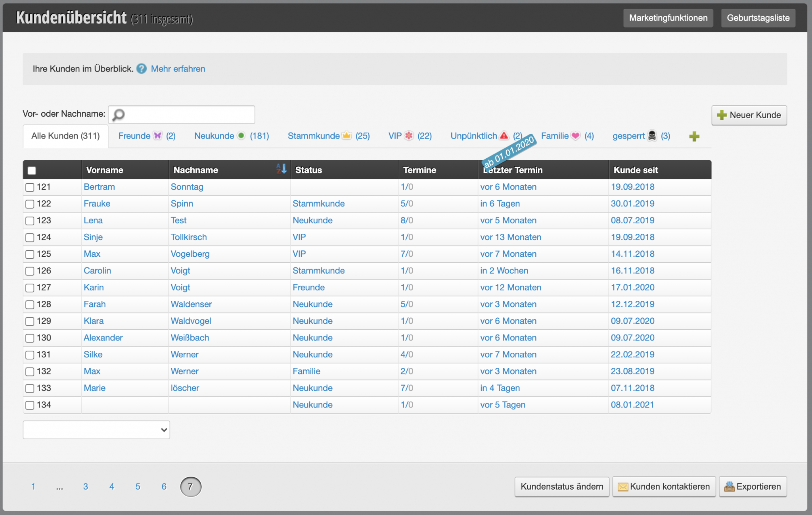
Task: Click the blue help question mark icon
Action: click(142, 69)
